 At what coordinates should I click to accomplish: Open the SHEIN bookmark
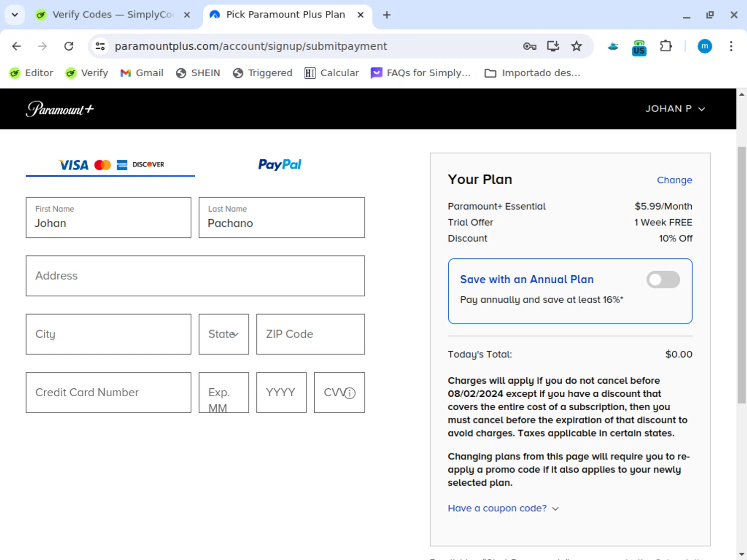(x=198, y=73)
